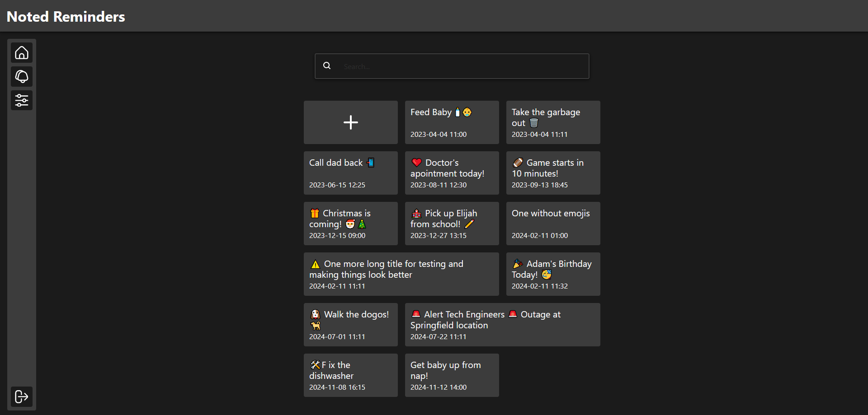Click the One without emojis reminder
Viewport: 868px width, 415px height.
click(553, 224)
